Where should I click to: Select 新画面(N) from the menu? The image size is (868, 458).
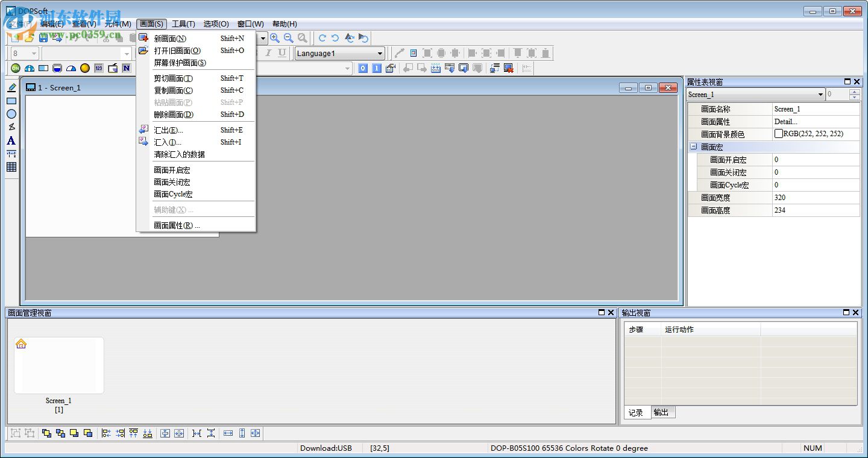[197, 39]
